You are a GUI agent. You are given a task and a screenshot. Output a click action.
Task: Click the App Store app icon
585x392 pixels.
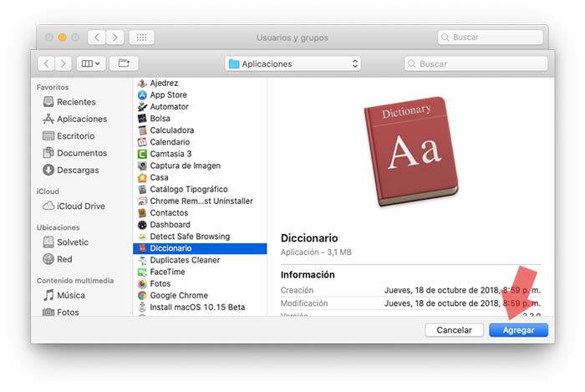pyautogui.click(x=142, y=95)
